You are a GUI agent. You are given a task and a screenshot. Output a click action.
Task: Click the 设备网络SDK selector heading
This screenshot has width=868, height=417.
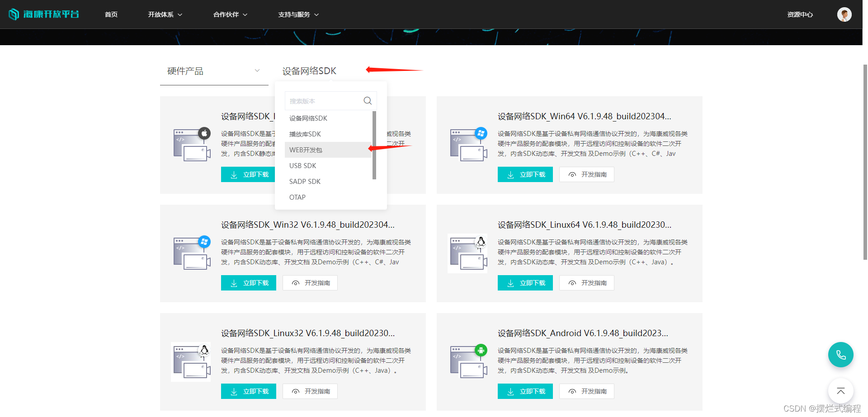click(309, 71)
